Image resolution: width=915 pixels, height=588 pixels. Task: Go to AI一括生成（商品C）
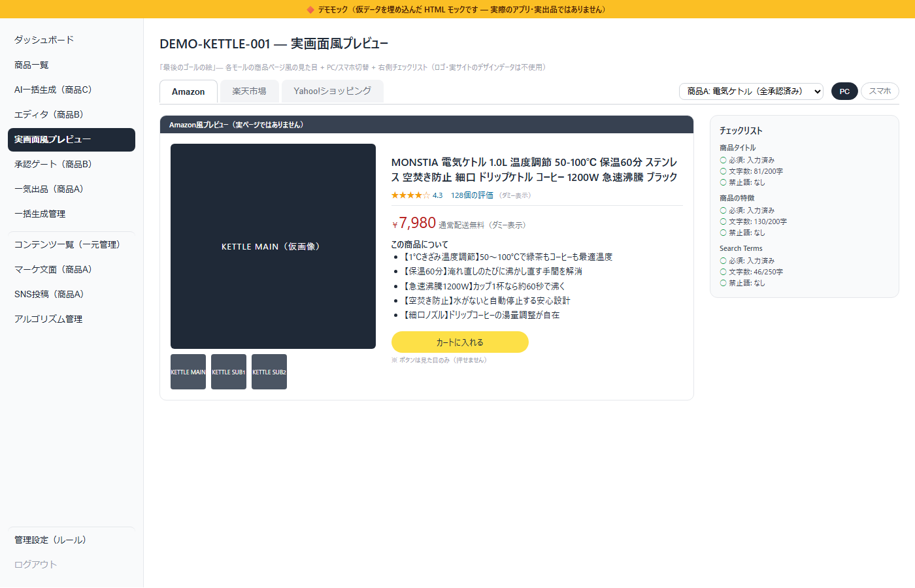click(x=71, y=90)
